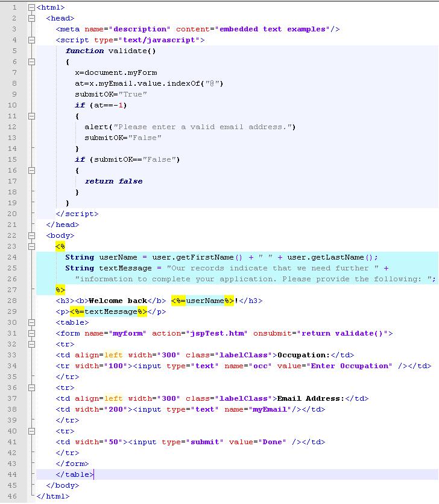
Task: Collapse the brace block on line 16
Action: point(31,170)
